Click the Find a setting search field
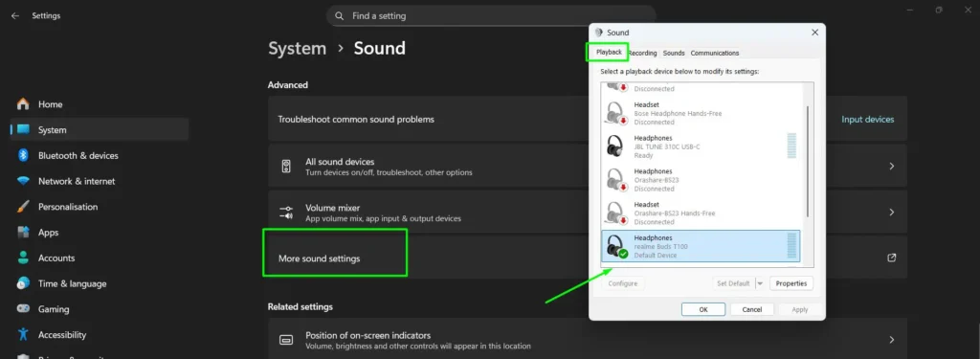Viewport: 980px width, 359px height. click(x=491, y=15)
